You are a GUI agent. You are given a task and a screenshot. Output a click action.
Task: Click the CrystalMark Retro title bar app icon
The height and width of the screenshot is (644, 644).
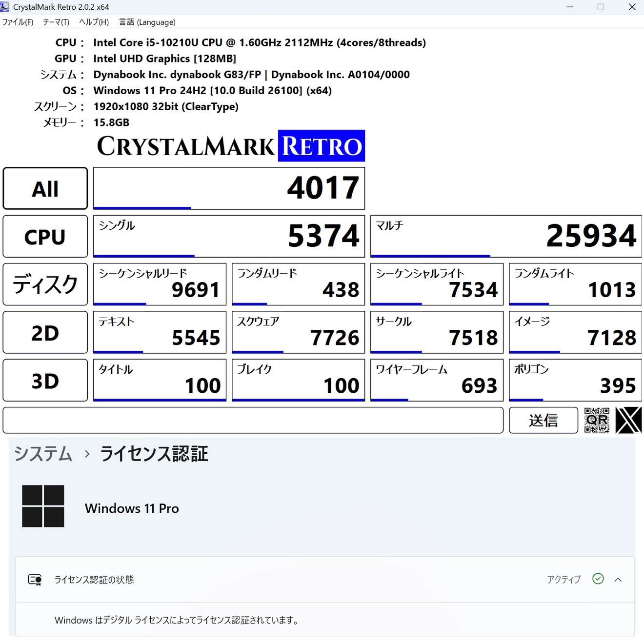pos(5,7)
